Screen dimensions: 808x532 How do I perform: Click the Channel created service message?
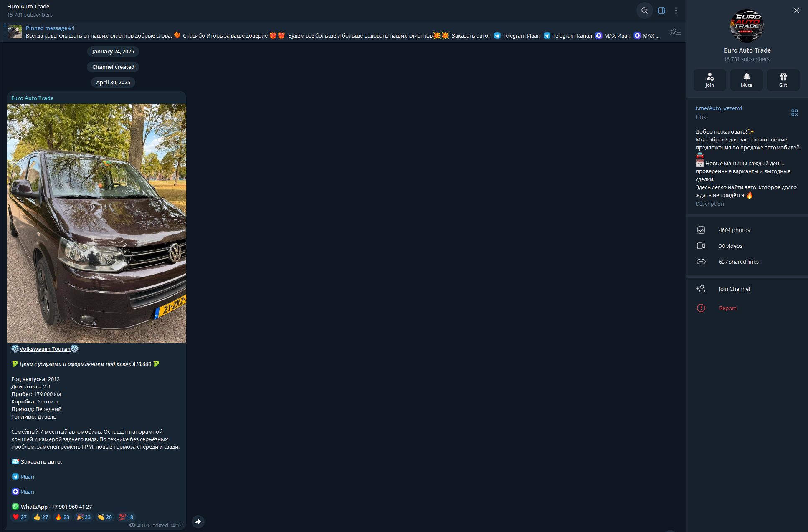click(113, 67)
